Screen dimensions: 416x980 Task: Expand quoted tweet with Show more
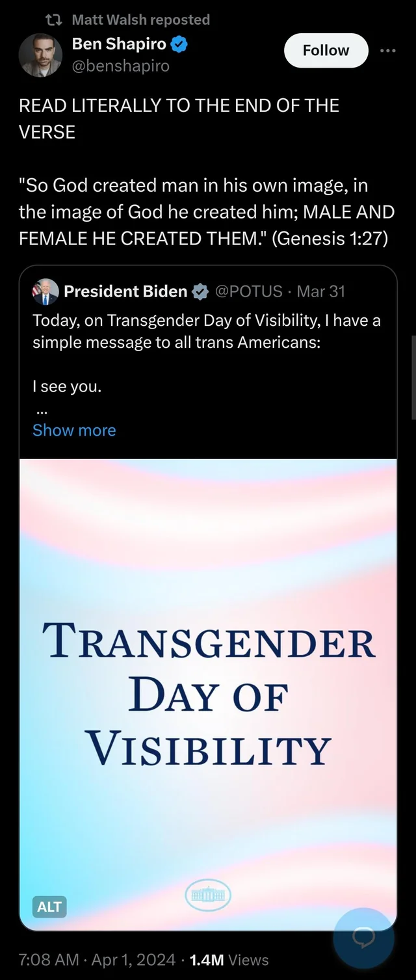pos(74,430)
